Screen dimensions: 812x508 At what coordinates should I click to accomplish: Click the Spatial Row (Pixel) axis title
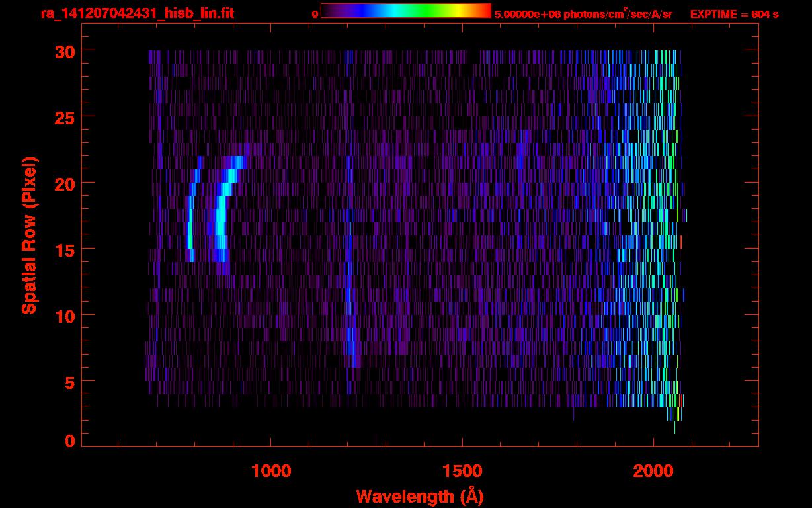tap(30, 235)
